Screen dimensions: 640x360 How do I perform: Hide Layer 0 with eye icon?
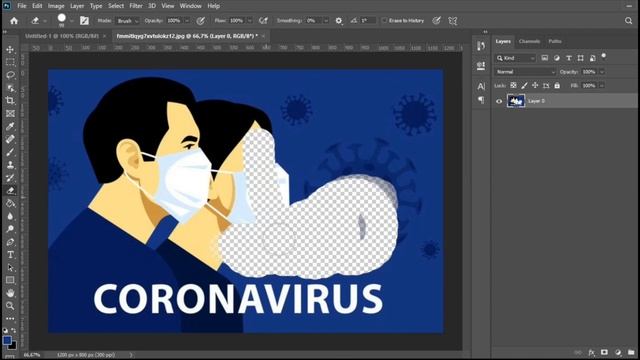coord(499,101)
